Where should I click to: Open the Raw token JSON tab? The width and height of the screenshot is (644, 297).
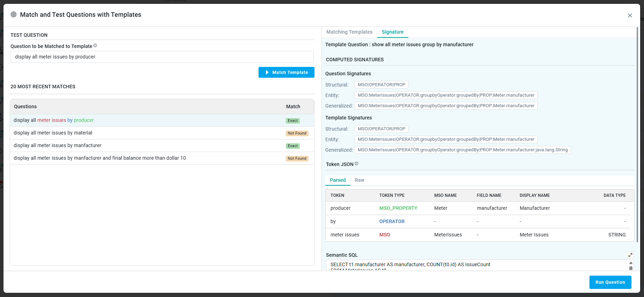pyautogui.click(x=360, y=180)
